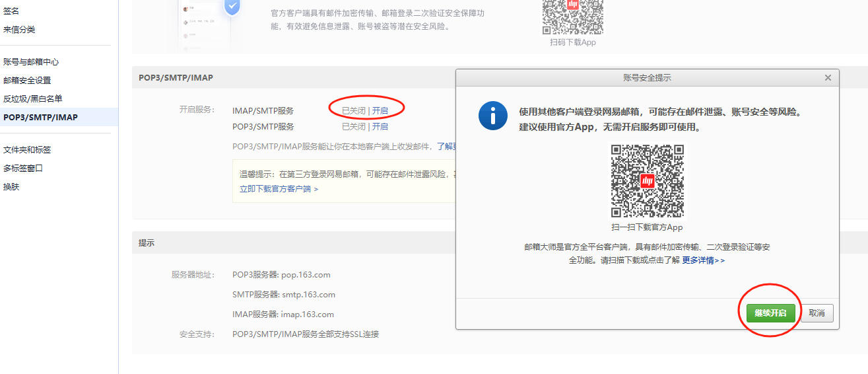Viewport: 868px width, 374px height.
Task: Click the 服务器地址: label
Action: [193, 275]
